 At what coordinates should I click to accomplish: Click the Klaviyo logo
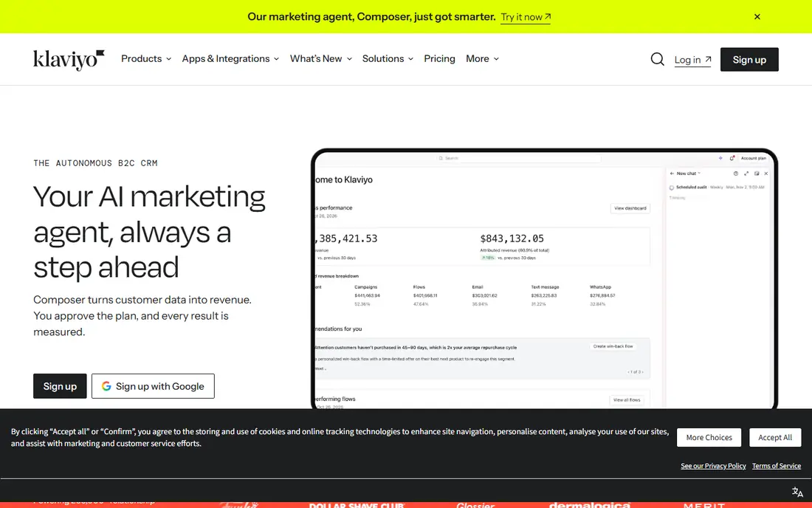[x=69, y=60]
